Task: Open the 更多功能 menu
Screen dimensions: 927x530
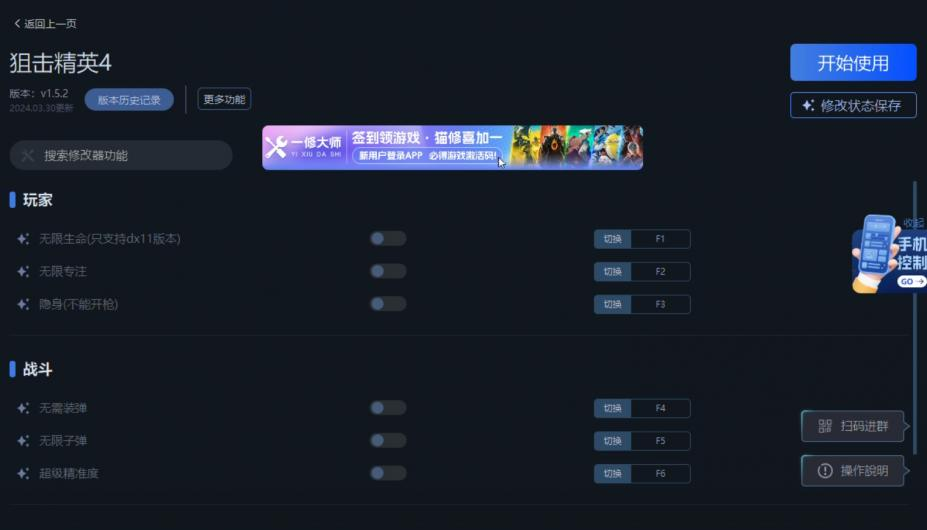Action: tap(224, 99)
